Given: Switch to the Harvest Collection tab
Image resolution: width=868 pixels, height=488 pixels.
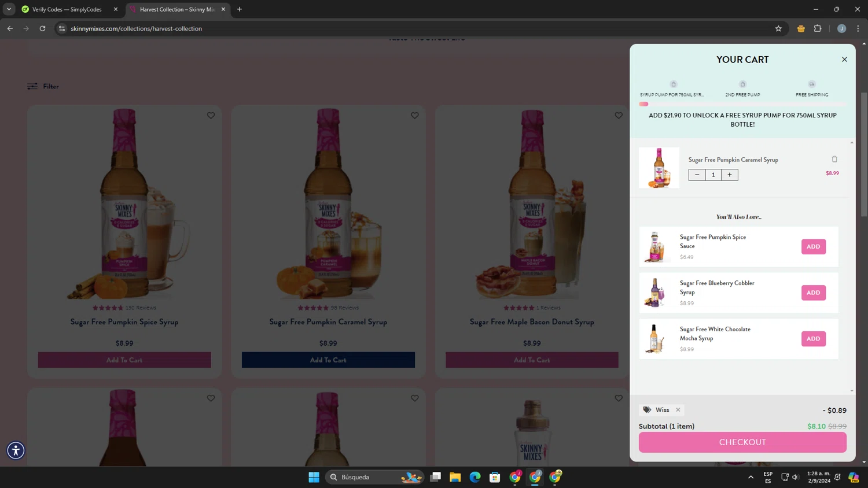Looking at the screenshot, I should [177, 9].
